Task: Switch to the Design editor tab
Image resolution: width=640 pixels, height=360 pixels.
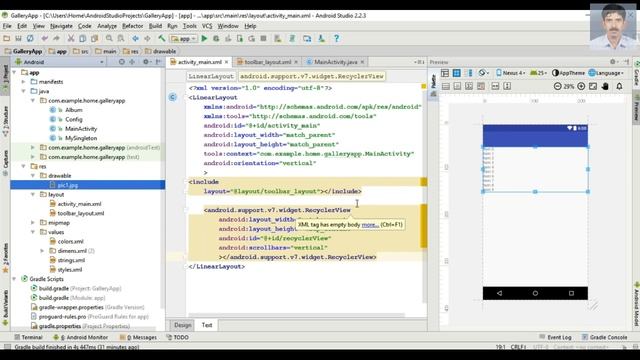Action: [x=182, y=325]
